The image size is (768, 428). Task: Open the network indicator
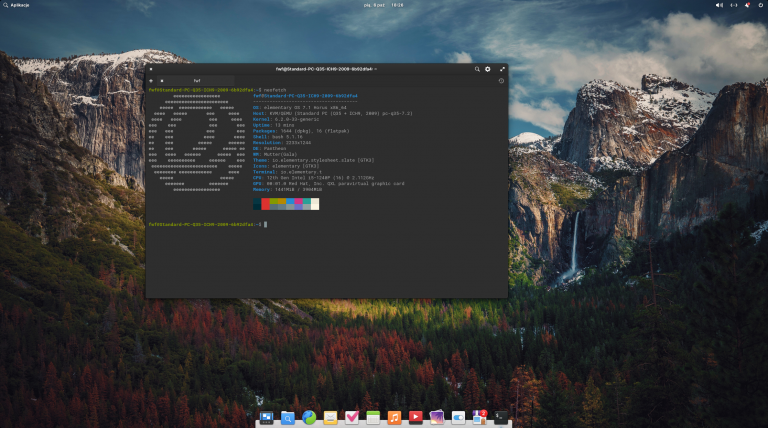[734, 5]
